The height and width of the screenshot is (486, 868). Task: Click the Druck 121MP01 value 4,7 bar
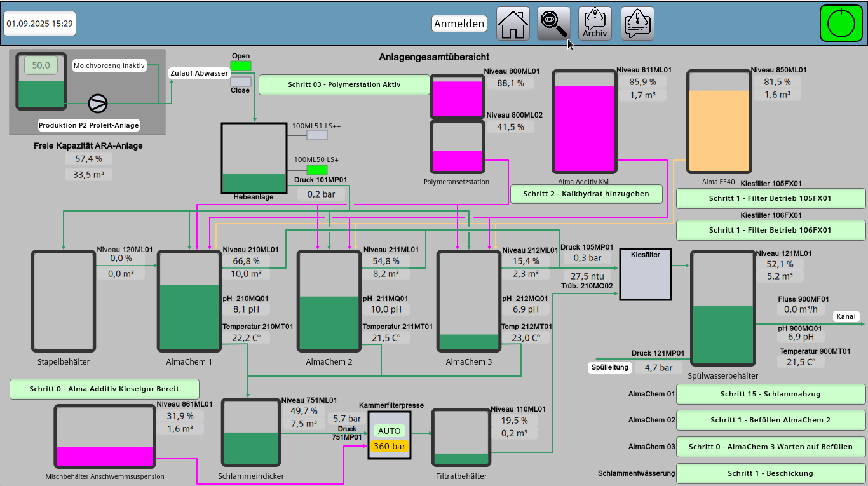click(x=658, y=367)
